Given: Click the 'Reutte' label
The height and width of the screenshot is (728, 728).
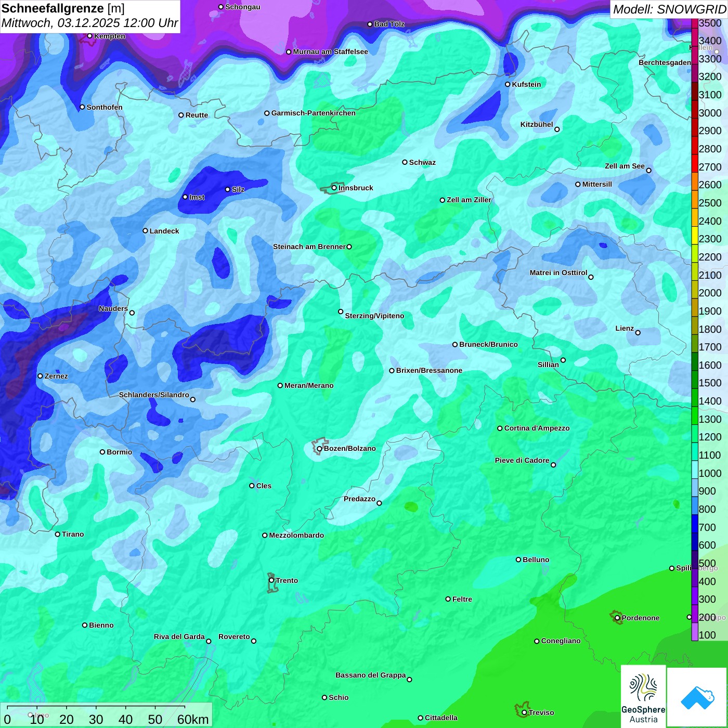Looking at the screenshot, I should pyautogui.click(x=197, y=115).
